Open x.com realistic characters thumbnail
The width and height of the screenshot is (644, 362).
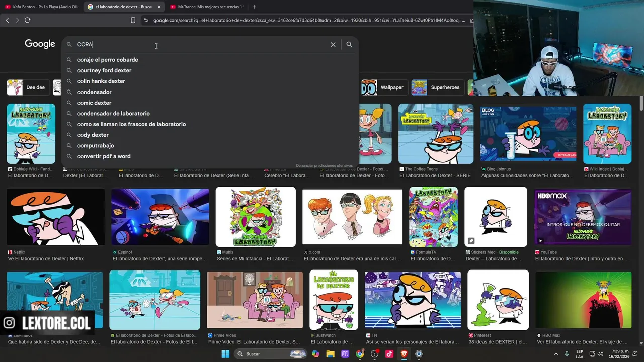click(352, 217)
